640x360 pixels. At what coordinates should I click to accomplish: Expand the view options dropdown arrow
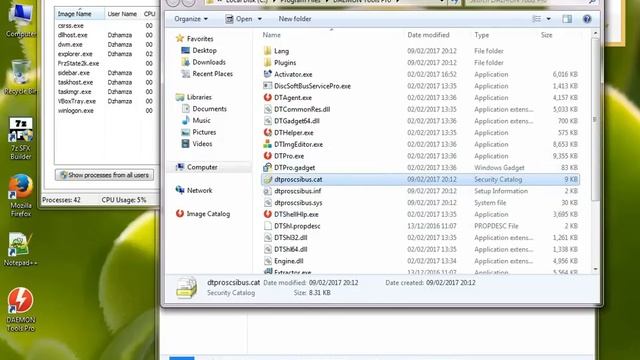point(548,19)
